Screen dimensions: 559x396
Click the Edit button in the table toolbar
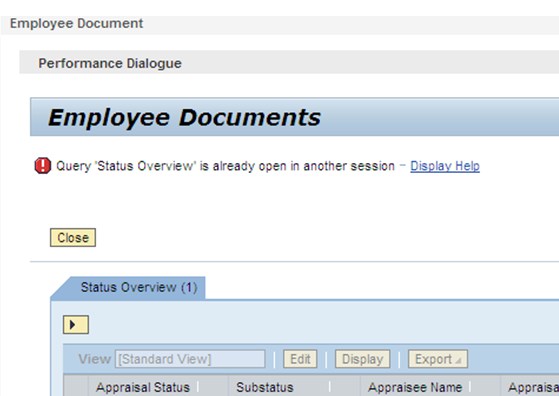point(300,359)
